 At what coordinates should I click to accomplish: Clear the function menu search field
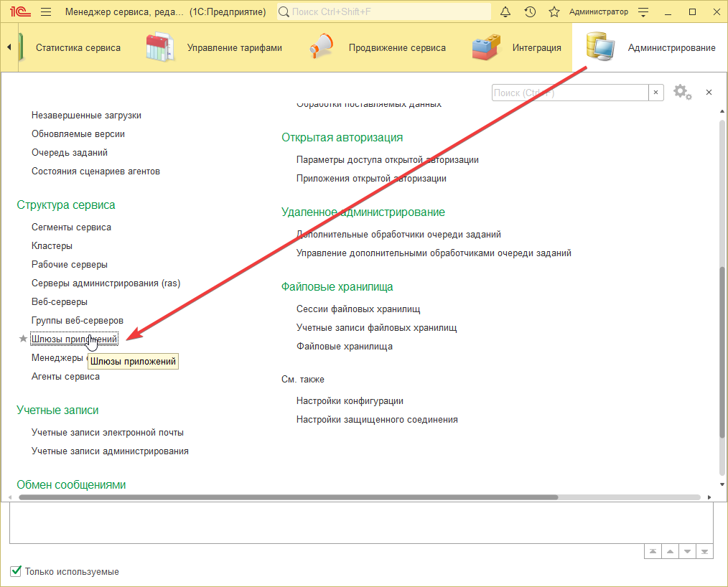656,93
